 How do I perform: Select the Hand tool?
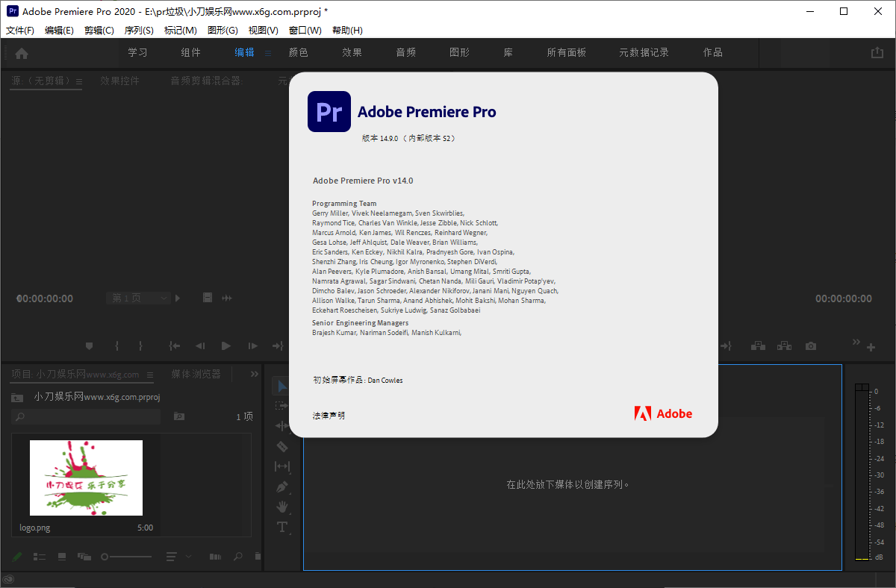(x=282, y=507)
